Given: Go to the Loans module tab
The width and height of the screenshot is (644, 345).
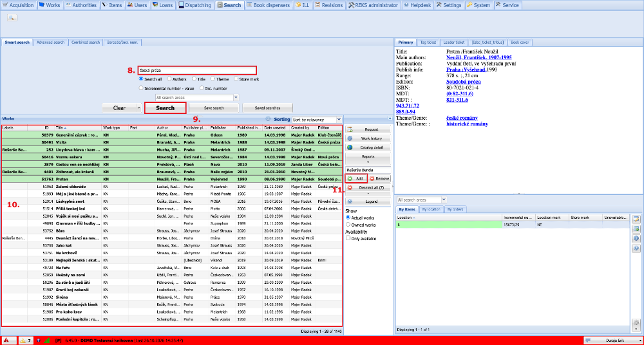Looking at the screenshot, I should click(x=163, y=5).
